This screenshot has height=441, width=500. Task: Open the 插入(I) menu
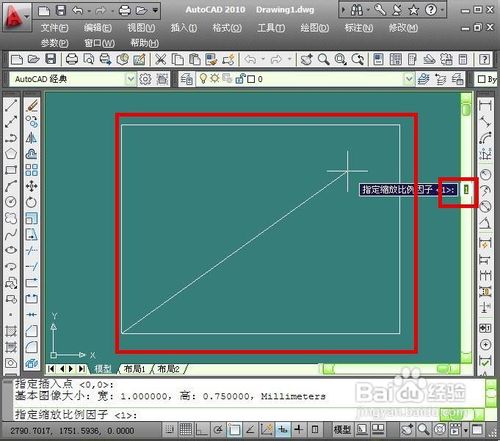(184, 28)
